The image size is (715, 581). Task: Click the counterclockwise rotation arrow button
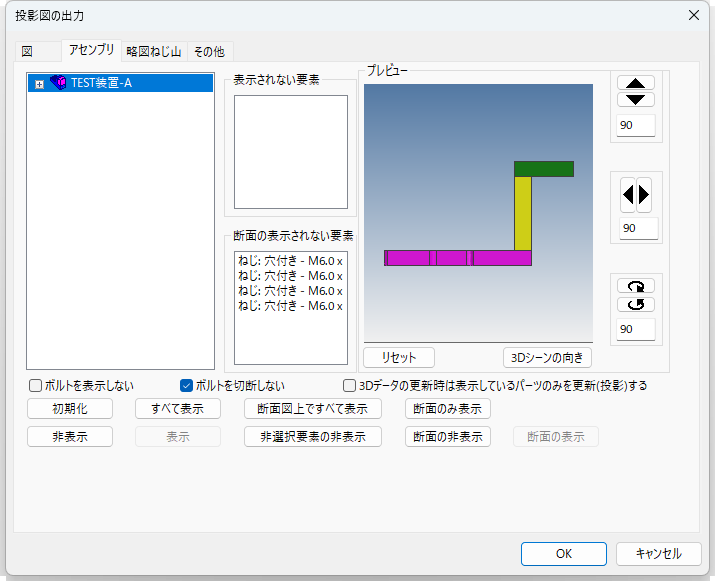click(x=636, y=304)
